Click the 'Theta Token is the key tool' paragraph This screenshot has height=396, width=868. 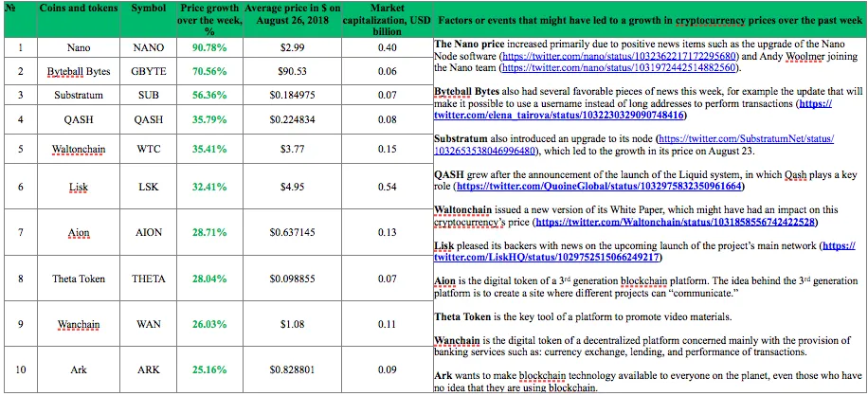coord(583,317)
